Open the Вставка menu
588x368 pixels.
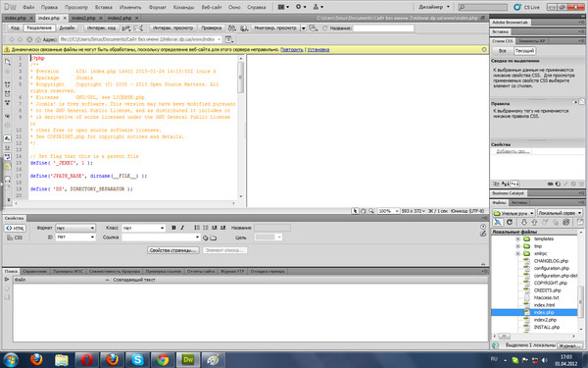coord(104,7)
